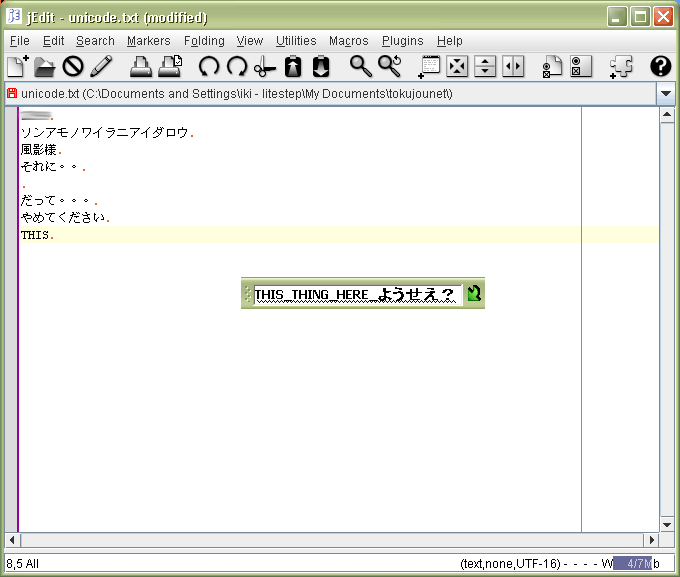The height and width of the screenshot is (577, 680).
Task: Click the Undo arrow icon
Action: coord(209,67)
